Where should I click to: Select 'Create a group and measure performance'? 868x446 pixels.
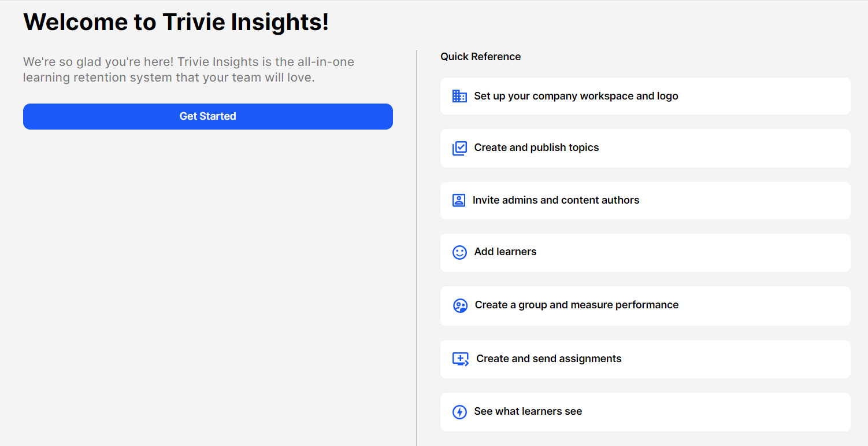coord(576,305)
